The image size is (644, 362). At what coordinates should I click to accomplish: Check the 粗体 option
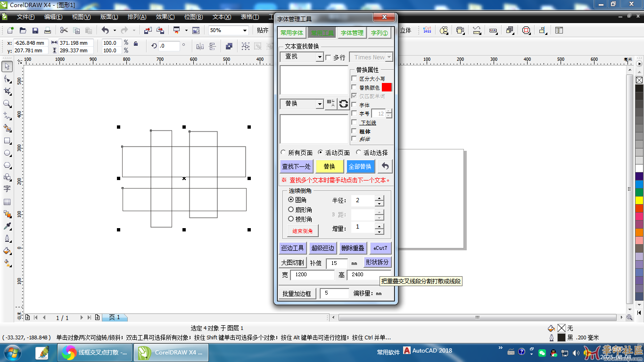(354, 131)
